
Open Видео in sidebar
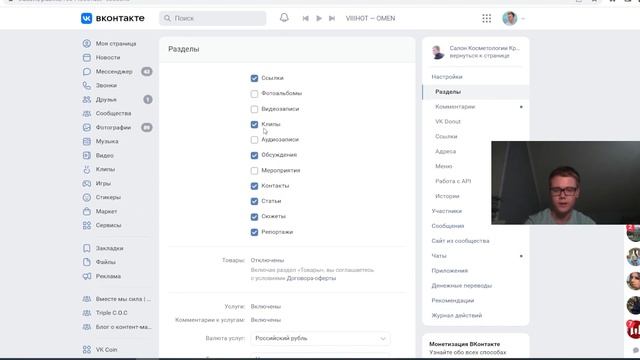pos(104,156)
